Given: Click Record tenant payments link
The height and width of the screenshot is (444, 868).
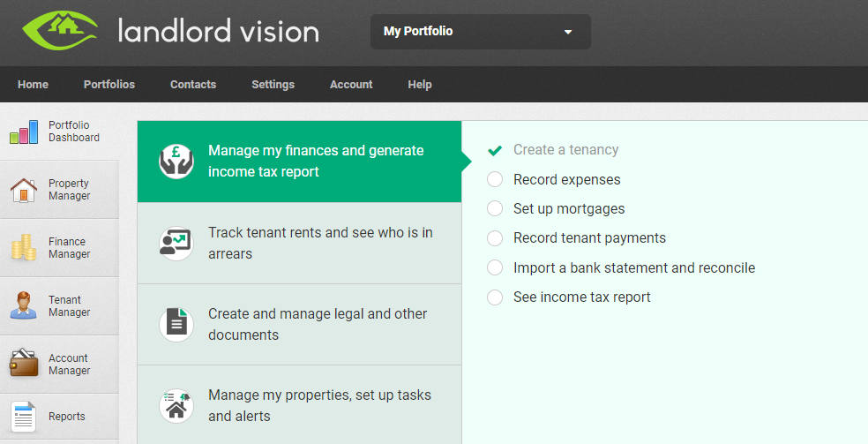Looking at the screenshot, I should 589,238.
